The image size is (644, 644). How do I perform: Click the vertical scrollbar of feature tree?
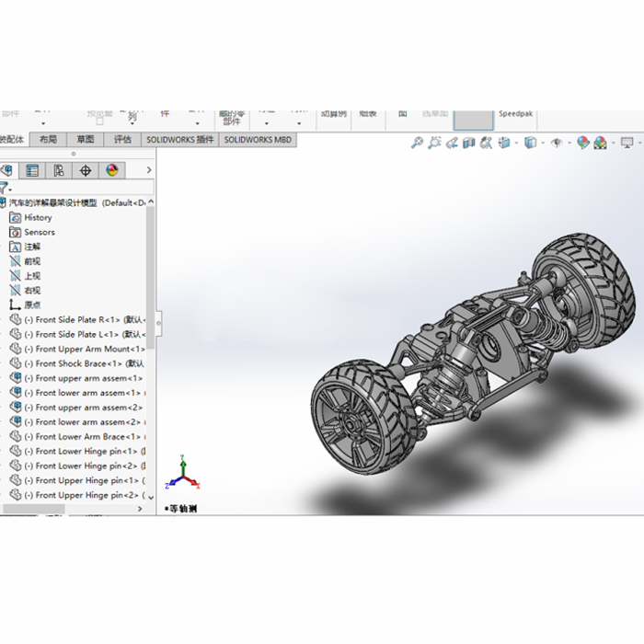(x=150, y=278)
